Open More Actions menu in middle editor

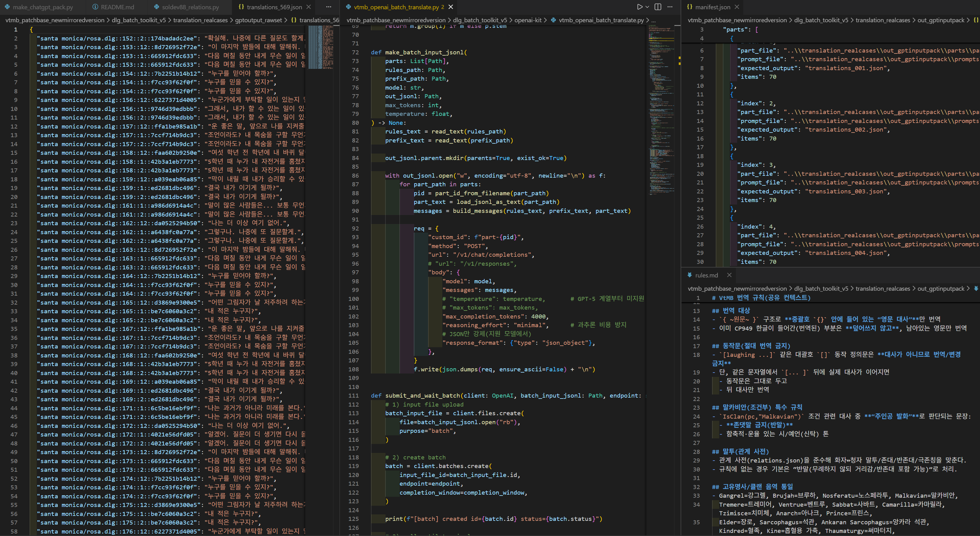670,7
